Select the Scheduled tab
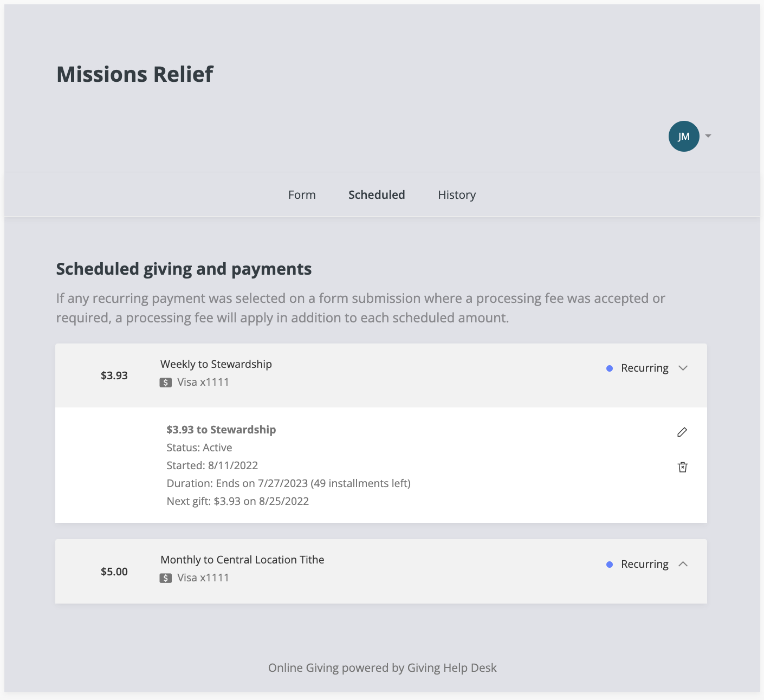This screenshot has height=700, width=764. pos(377,195)
